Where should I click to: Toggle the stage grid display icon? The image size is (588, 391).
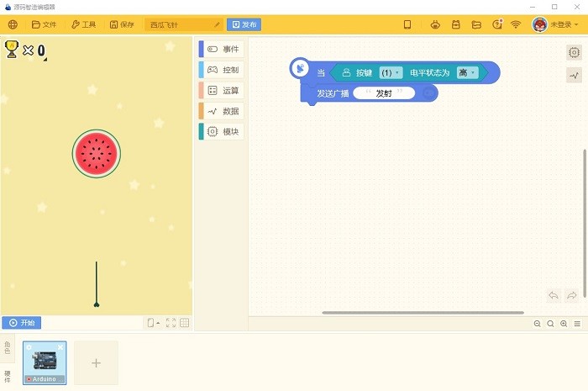[185, 323]
